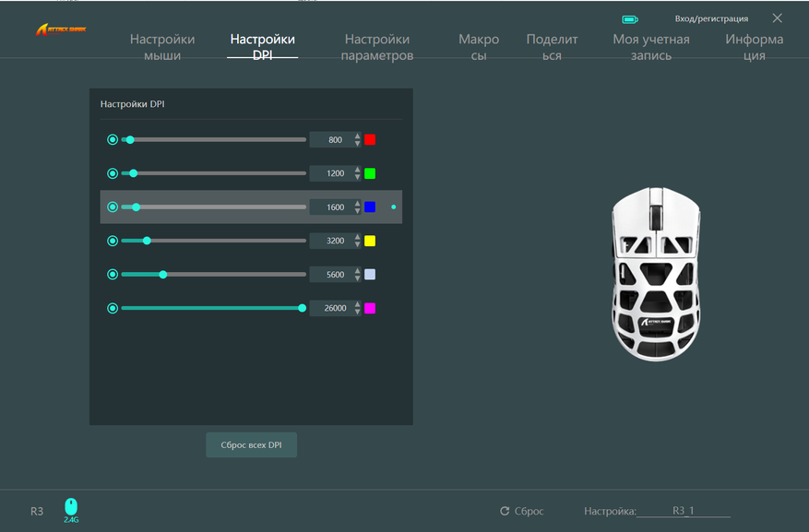The height and width of the screenshot is (532, 809).
Task: Enable the 800 DPI level radio button
Action: point(113,140)
